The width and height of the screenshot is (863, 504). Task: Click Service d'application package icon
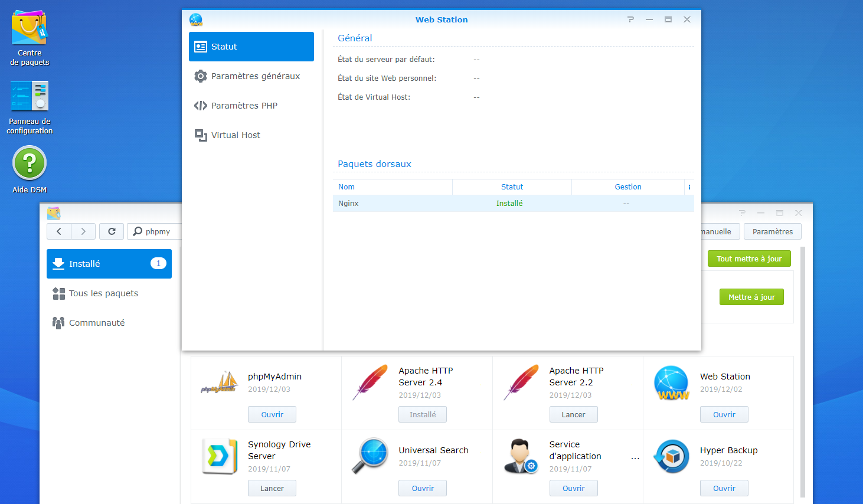[521, 456]
